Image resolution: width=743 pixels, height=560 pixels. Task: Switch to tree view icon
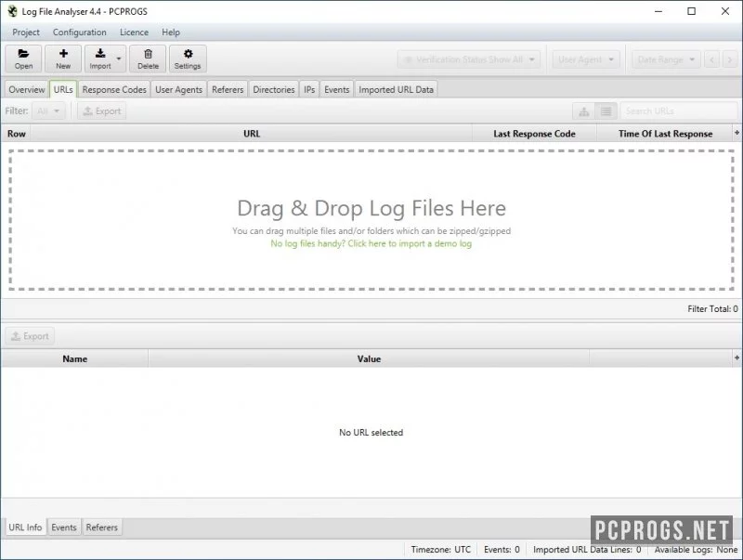click(584, 111)
